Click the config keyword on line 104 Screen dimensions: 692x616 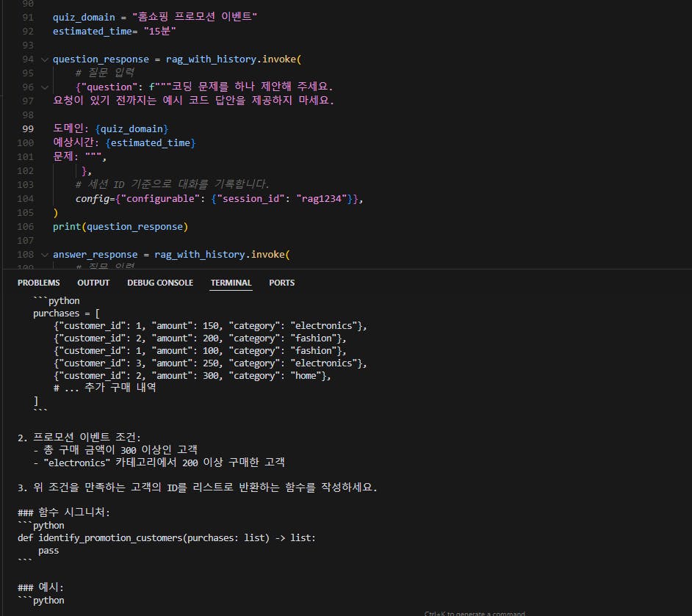click(93, 199)
